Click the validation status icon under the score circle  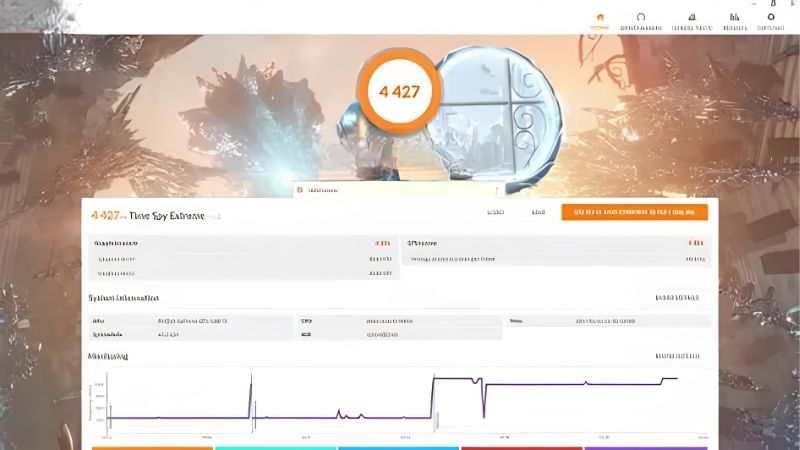299,190
